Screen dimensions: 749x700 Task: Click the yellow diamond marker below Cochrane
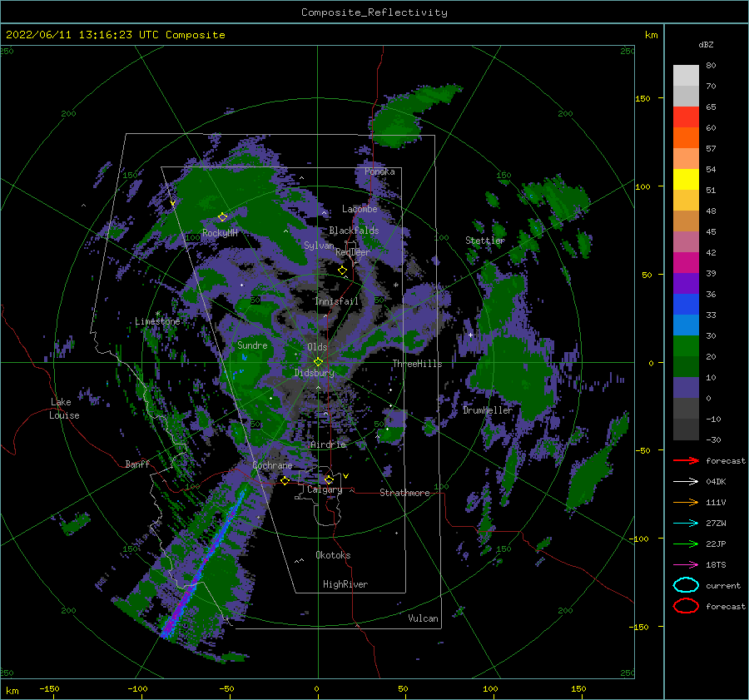(x=285, y=480)
